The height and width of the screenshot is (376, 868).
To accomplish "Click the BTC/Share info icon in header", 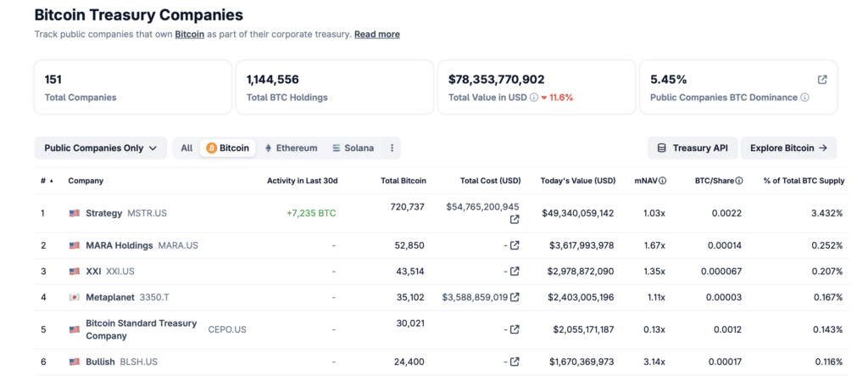I will tap(739, 181).
